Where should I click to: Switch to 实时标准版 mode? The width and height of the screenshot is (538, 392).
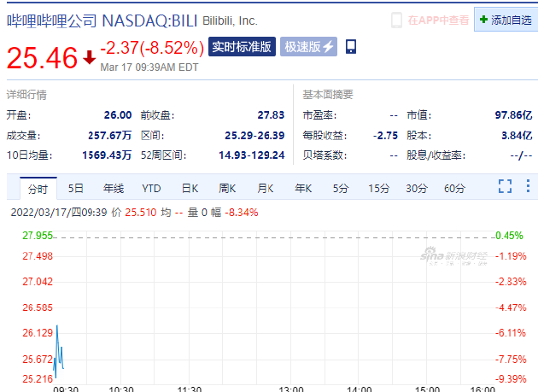[x=242, y=46]
